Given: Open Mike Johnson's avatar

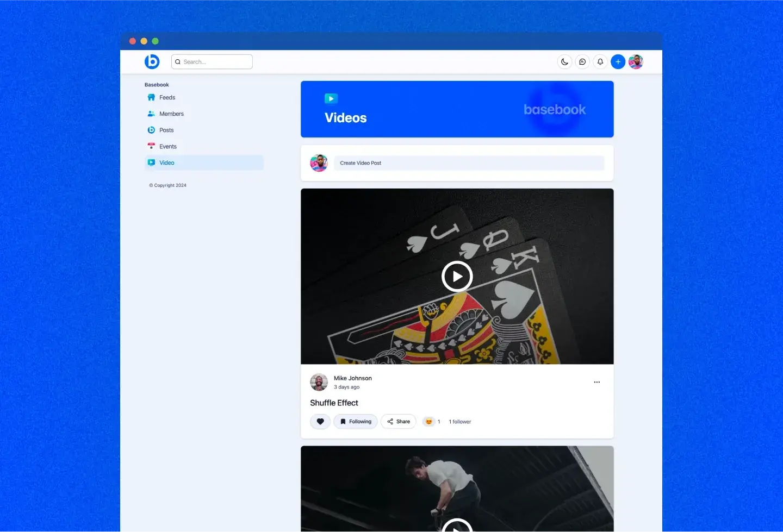Looking at the screenshot, I should 319,382.
